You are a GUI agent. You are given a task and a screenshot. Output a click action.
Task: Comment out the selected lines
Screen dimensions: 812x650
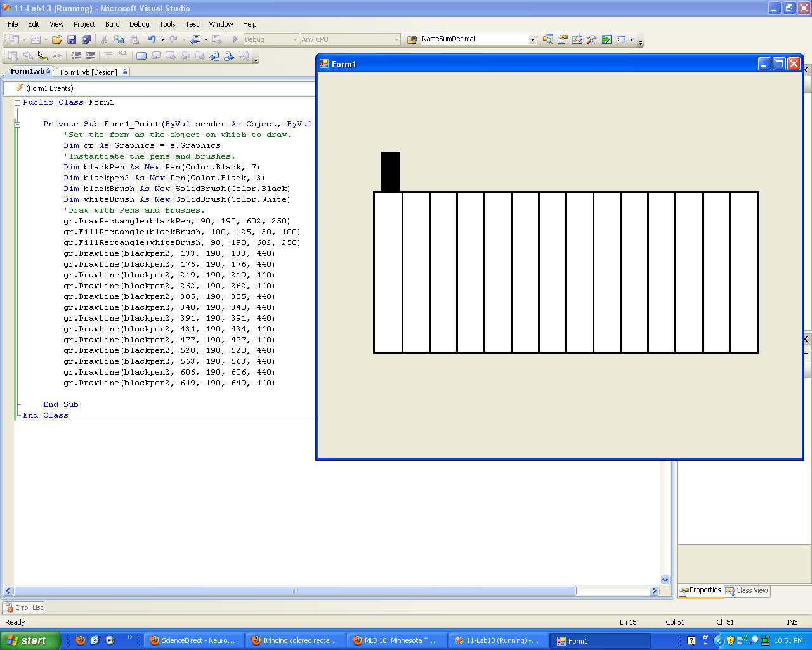click(108, 56)
